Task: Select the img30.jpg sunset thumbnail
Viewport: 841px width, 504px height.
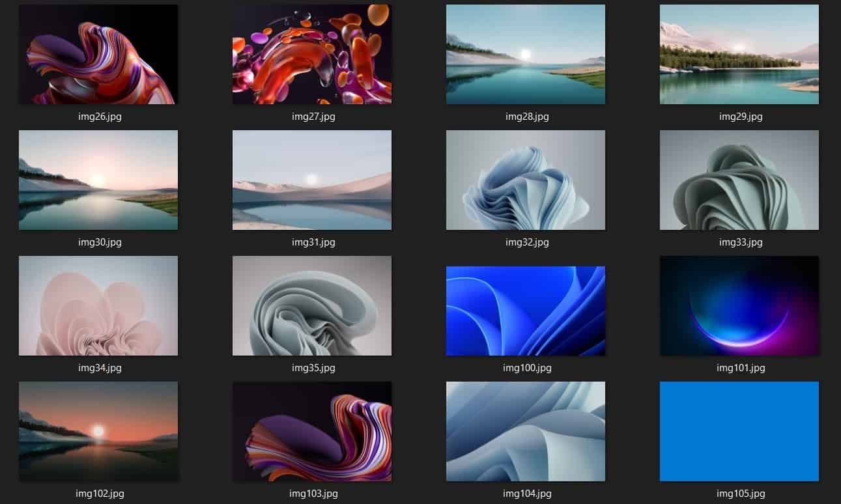Action: [x=98, y=180]
